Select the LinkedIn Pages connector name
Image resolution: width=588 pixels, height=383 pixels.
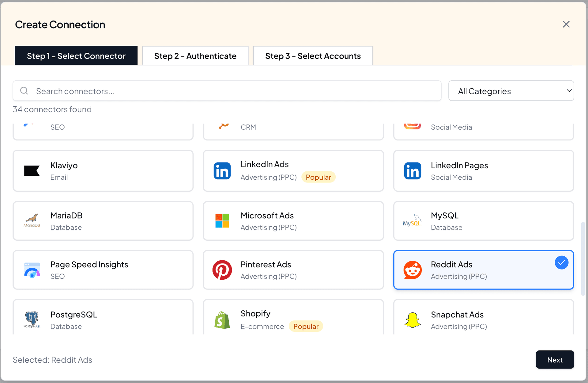click(459, 165)
